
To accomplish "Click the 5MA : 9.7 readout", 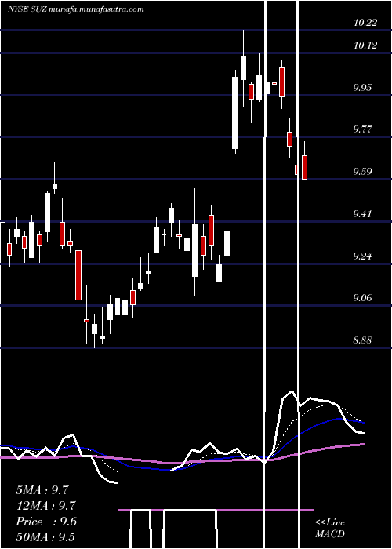I will click(x=42, y=490).
